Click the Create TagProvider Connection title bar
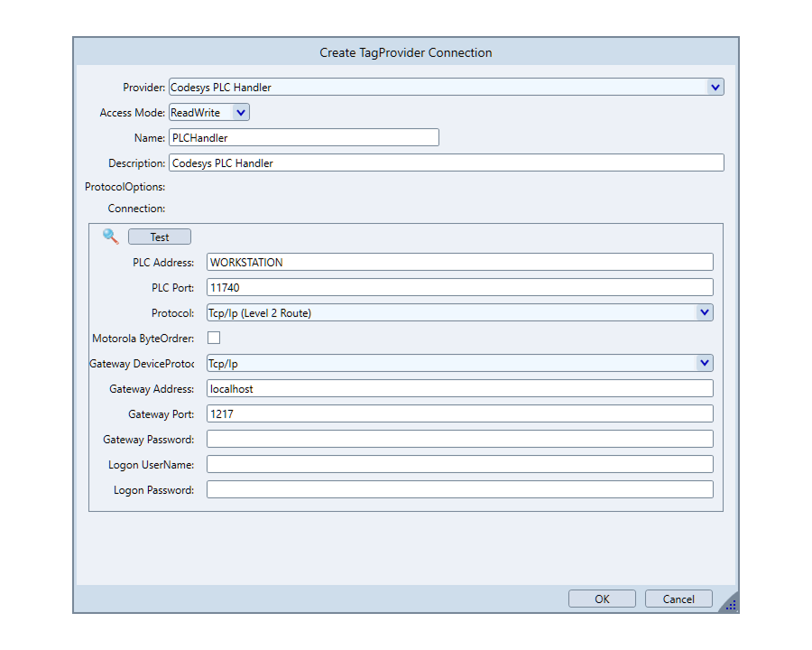This screenshot has width=812, height=650. coord(406,52)
